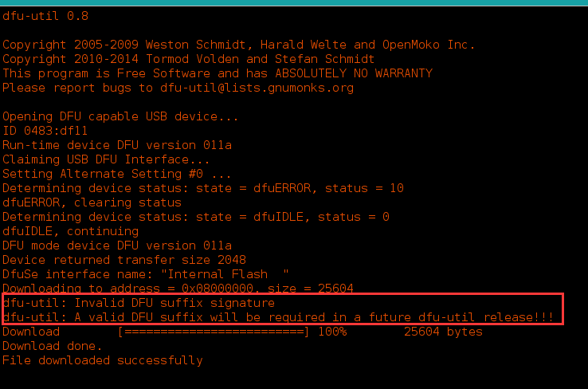
Task: Click the Run-time device DFU version line
Action: [x=117, y=145]
